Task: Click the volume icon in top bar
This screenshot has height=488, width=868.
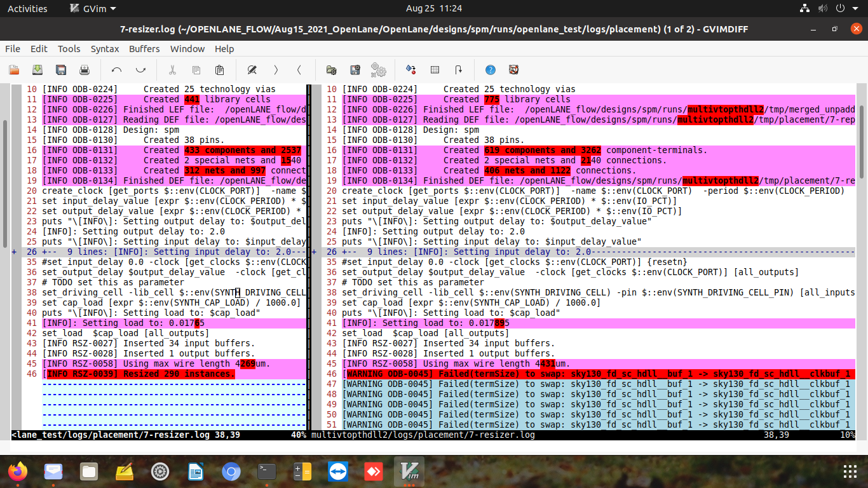Action: tap(823, 9)
